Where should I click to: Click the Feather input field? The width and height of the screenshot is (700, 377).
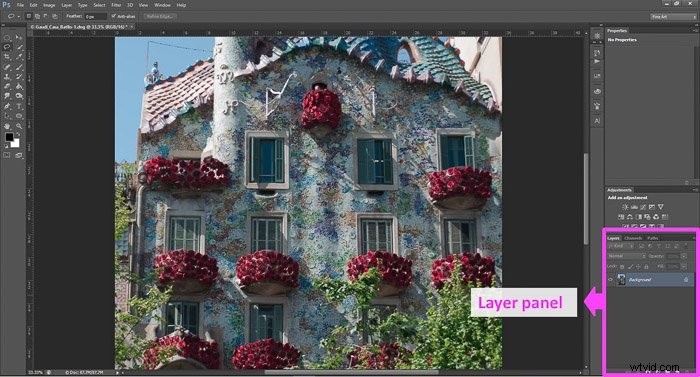96,17
